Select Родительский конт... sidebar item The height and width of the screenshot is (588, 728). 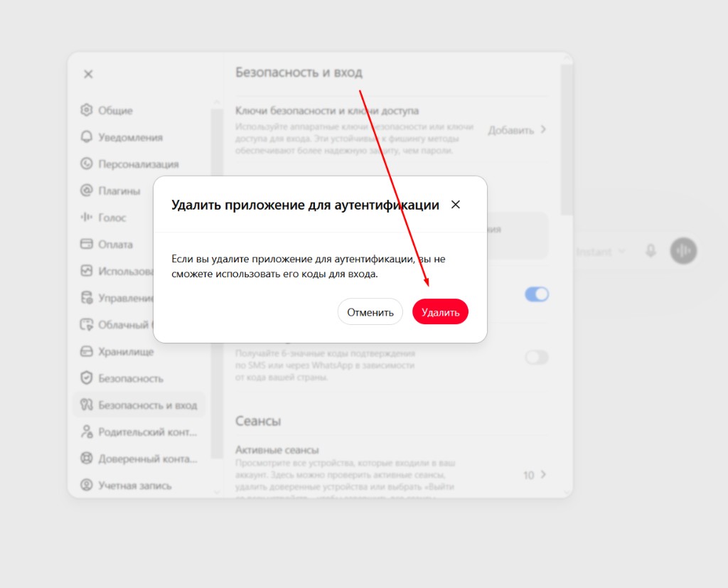(139, 432)
